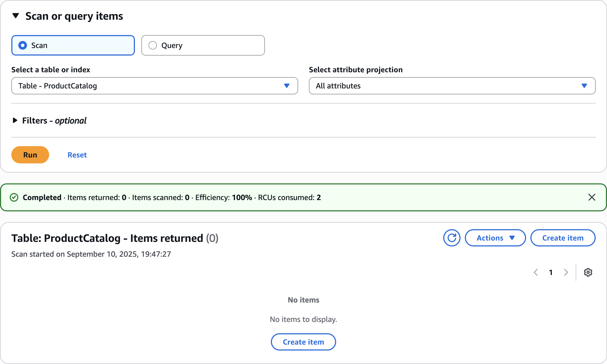Click Create item button in header
This screenshot has width=607, height=364.
click(563, 238)
